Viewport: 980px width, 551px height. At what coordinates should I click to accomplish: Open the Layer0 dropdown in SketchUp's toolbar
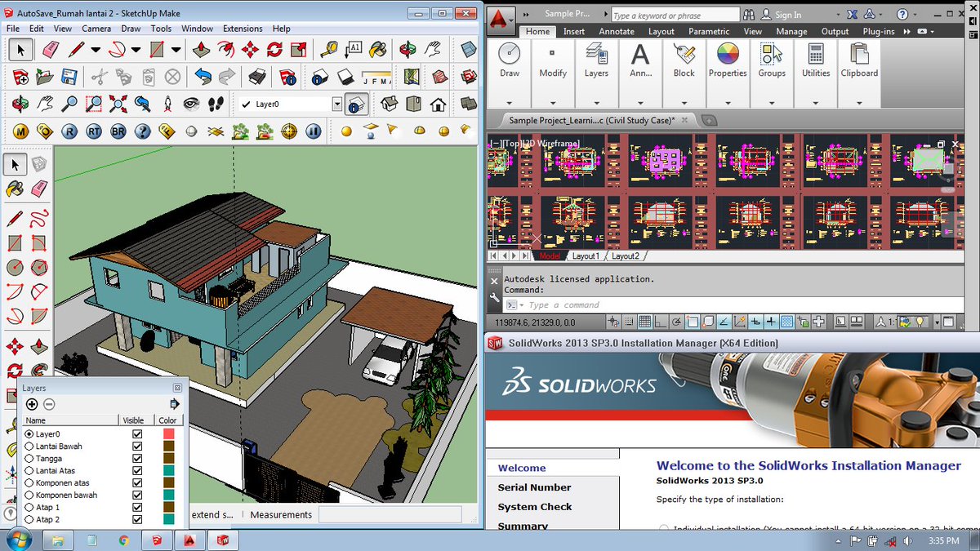337,104
